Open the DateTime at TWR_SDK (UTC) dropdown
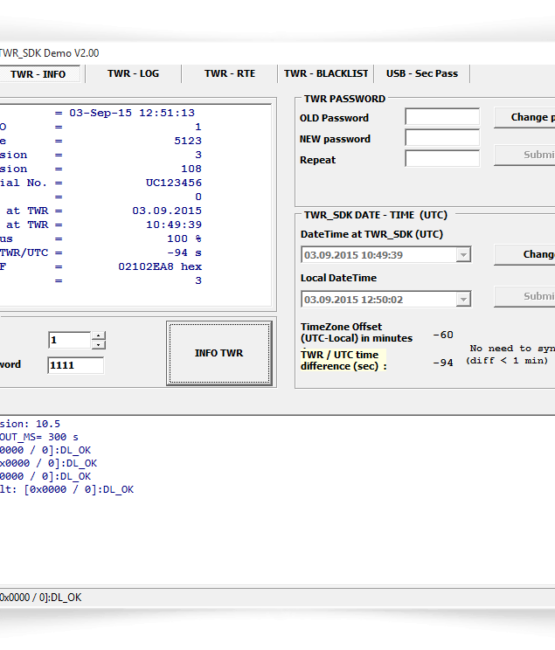 [463, 255]
